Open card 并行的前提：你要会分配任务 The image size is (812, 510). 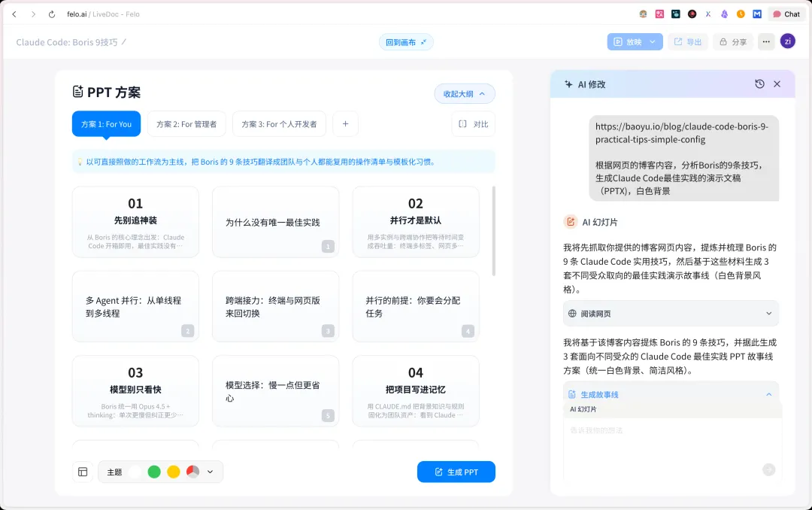(416, 306)
